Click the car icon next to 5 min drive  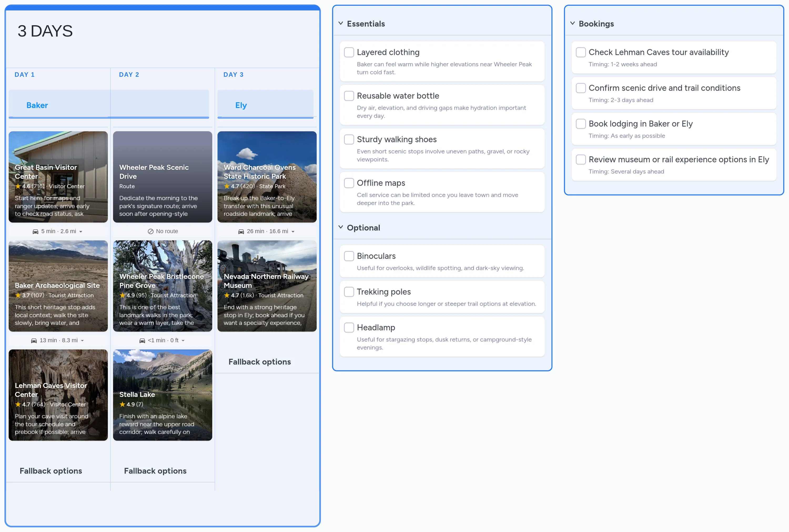pyautogui.click(x=36, y=231)
